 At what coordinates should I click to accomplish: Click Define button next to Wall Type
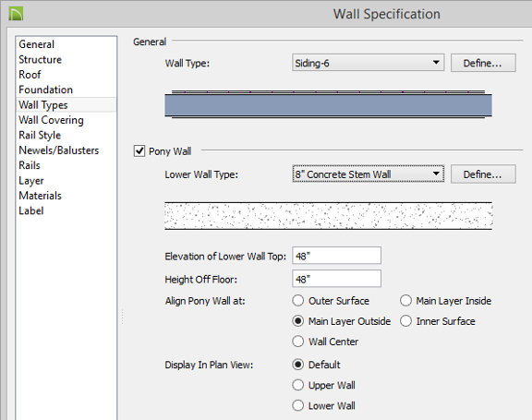click(x=483, y=63)
